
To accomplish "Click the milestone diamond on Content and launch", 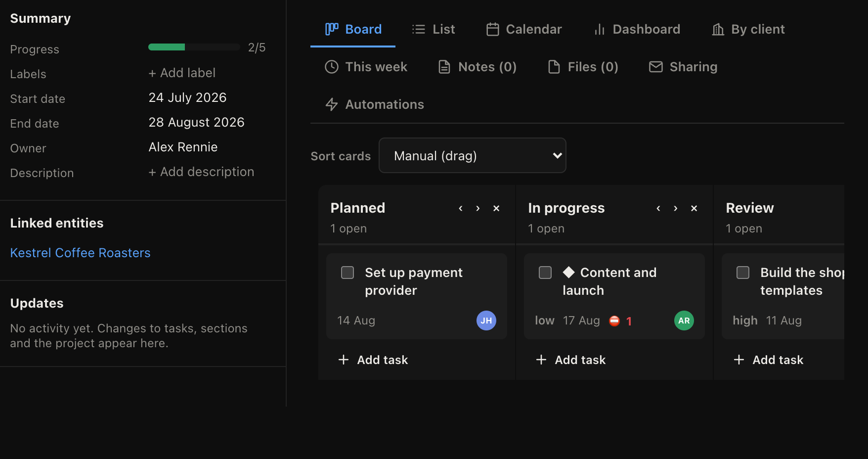I will (x=569, y=272).
